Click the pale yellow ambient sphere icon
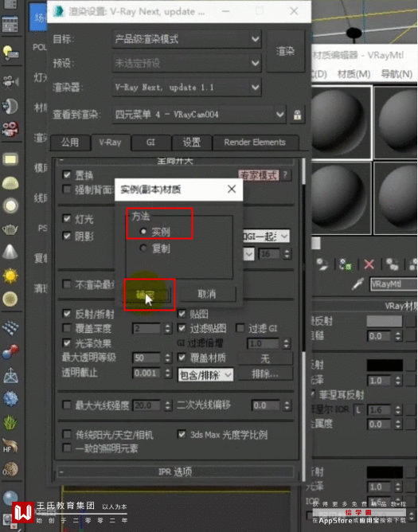Image resolution: width=418 pixels, height=532 pixels. click(x=10, y=299)
